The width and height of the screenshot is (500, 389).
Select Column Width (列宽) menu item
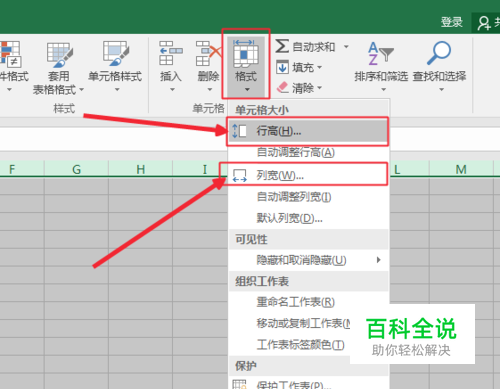coord(308,175)
